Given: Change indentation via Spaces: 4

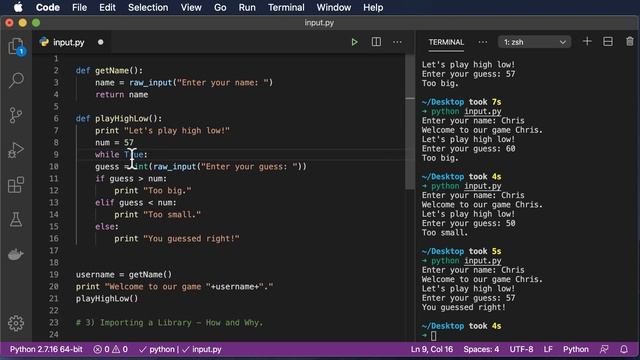Looking at the screenshot, I should coord(481,349).
